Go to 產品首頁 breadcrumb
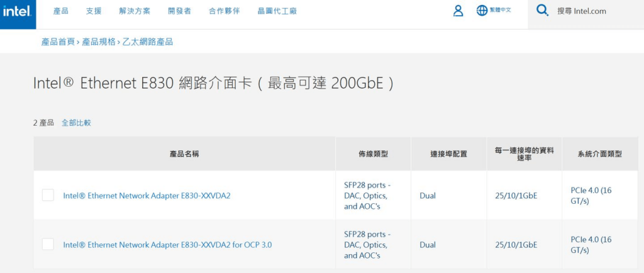The height and width of the screenshot is (273, 644). (58, 42)
